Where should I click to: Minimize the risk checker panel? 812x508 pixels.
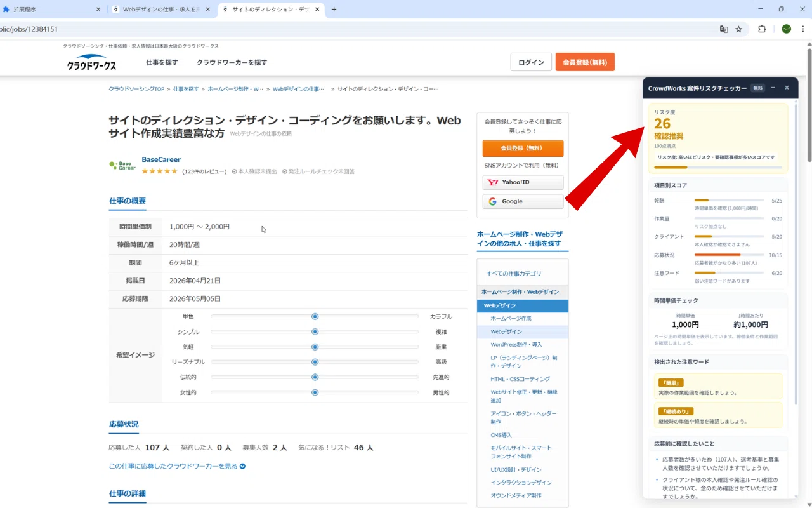(x=773, y=88)
